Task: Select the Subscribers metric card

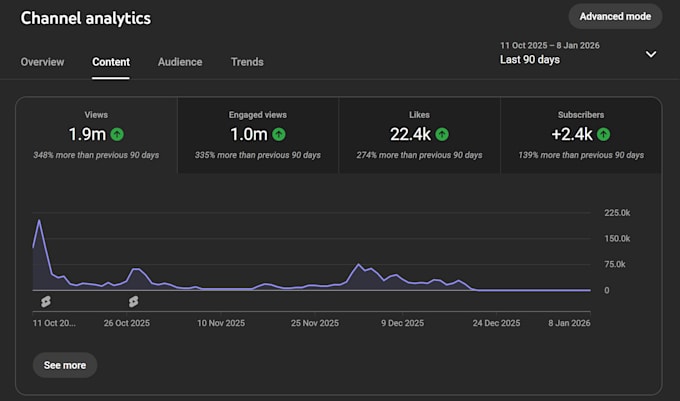Action: [581, 135]
